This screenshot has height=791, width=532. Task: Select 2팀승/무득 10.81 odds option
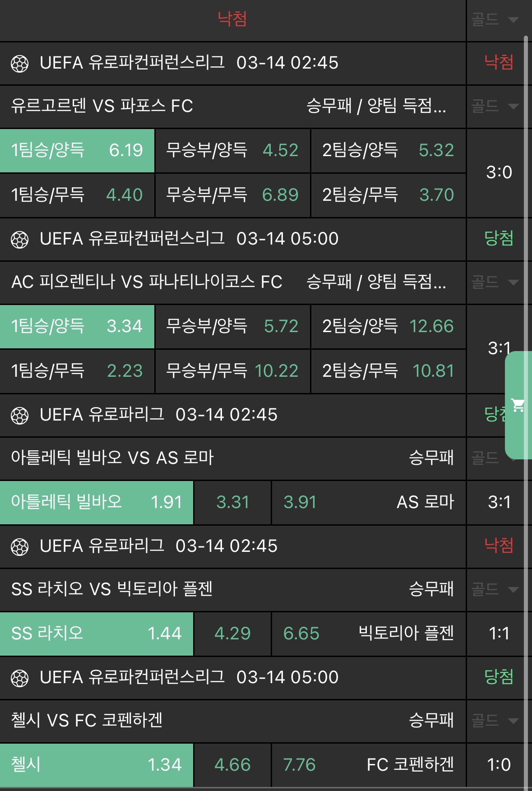click(x=388, y=371)
